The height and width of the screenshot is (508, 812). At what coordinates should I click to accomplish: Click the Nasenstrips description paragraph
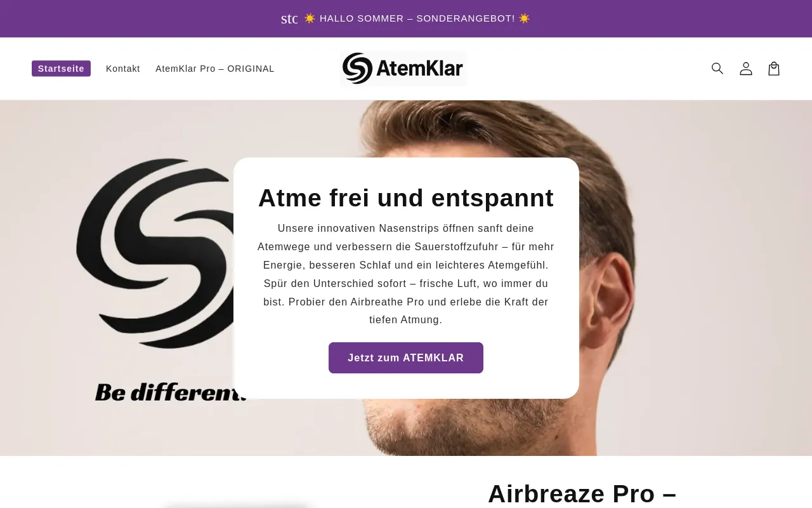point(406,274)
